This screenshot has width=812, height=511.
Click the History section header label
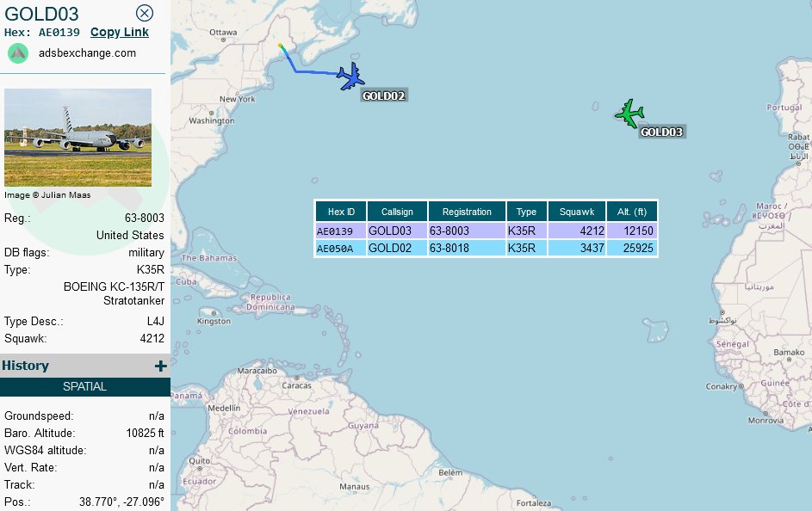click(25, 366)
